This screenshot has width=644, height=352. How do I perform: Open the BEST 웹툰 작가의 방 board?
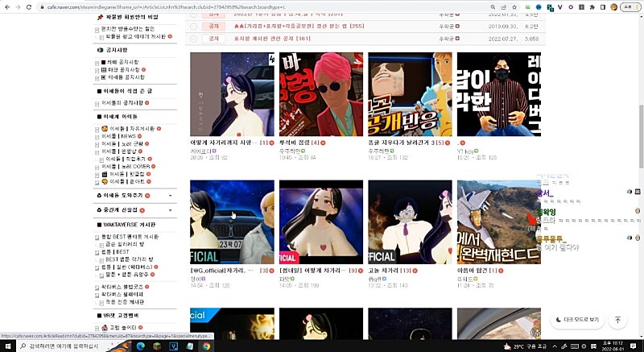[130, 259]
